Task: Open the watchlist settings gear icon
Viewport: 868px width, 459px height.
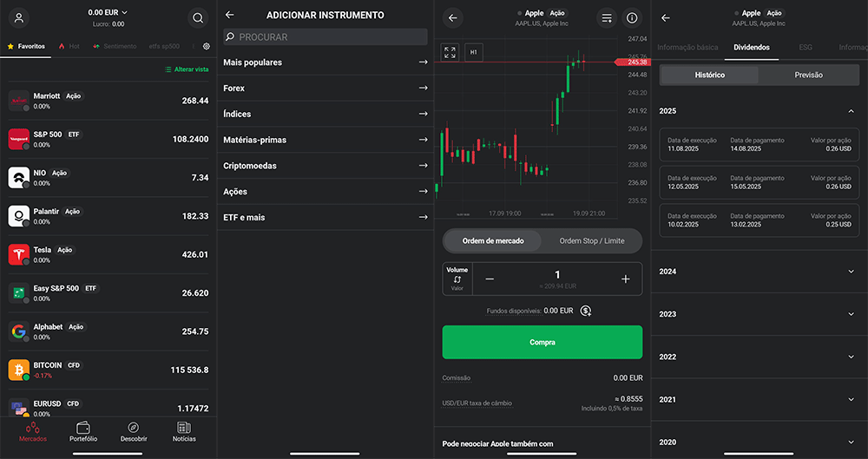Action: pyautogui.click(x=207, y=47)
